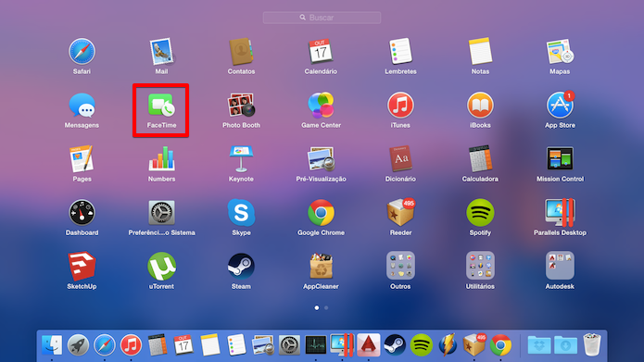Open Notas in the Launchpad grid
Image resolution: width=644 pixels, height=362 pixels.
click(x=480, y=52)
